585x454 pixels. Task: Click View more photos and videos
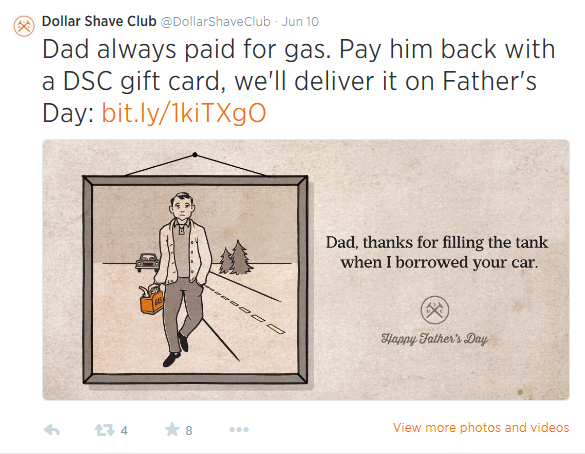point(481,428)
